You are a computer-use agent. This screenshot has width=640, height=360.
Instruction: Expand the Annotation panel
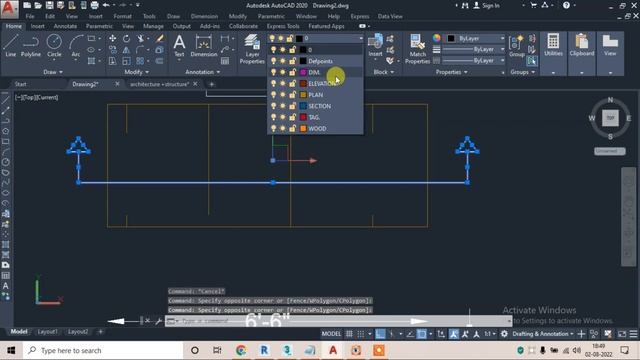(x=202, y=72)
